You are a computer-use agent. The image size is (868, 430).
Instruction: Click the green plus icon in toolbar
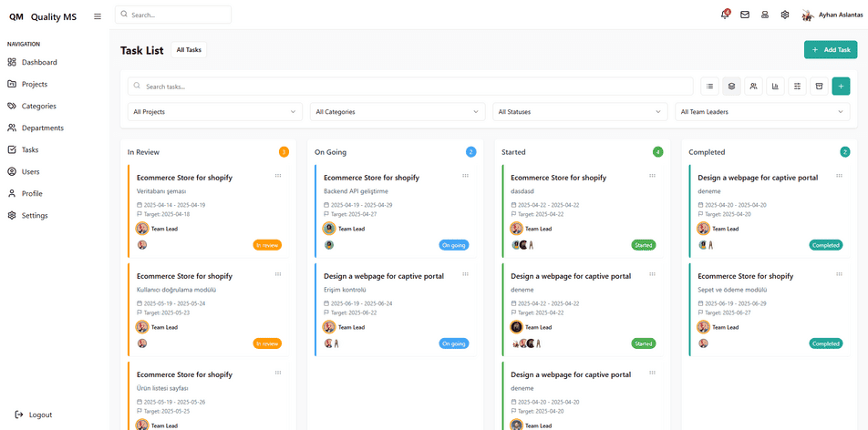pyautogui.click(x=841, y=86)
